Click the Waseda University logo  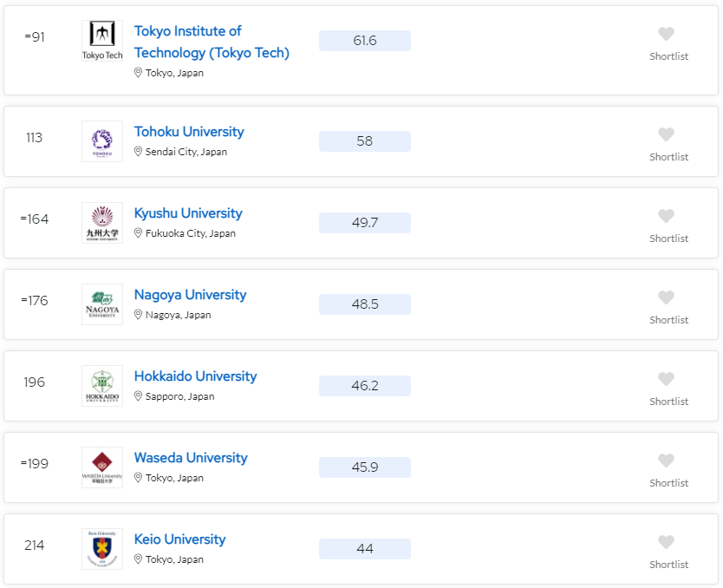[x=102, y=467]
